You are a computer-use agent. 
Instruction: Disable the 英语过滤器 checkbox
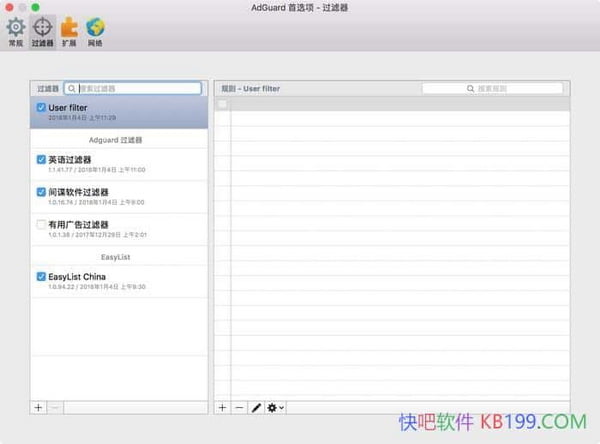41,159
